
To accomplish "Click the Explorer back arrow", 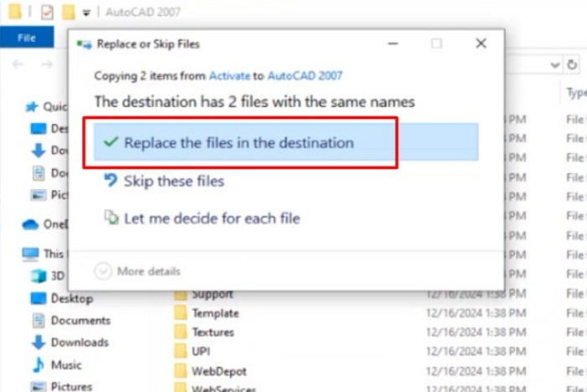I will [18, 64].
